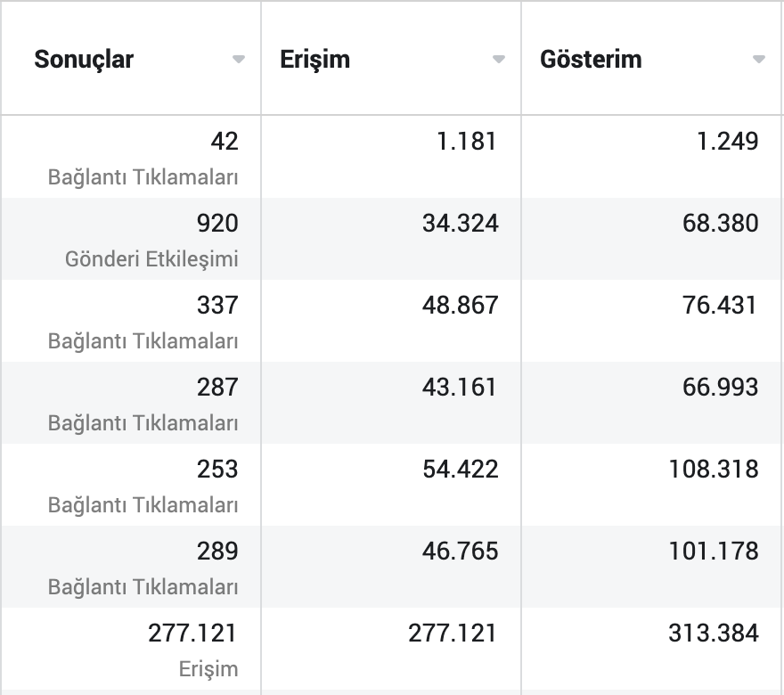Sort by the Gösterim column header

coord(591,60)
